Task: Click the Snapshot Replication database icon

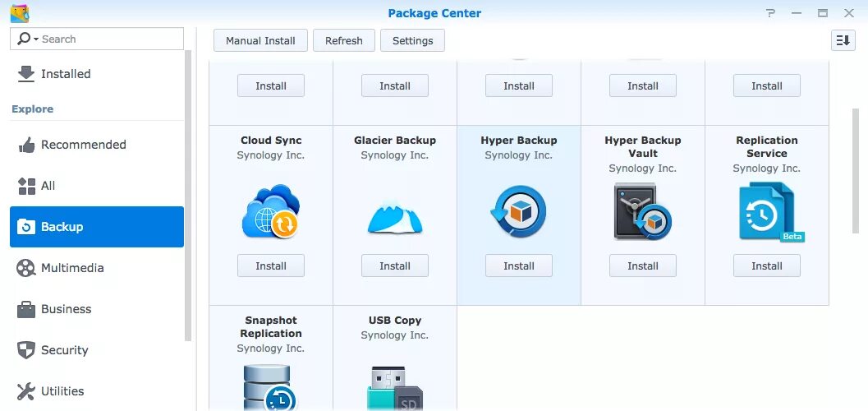Action: [270, 387]
